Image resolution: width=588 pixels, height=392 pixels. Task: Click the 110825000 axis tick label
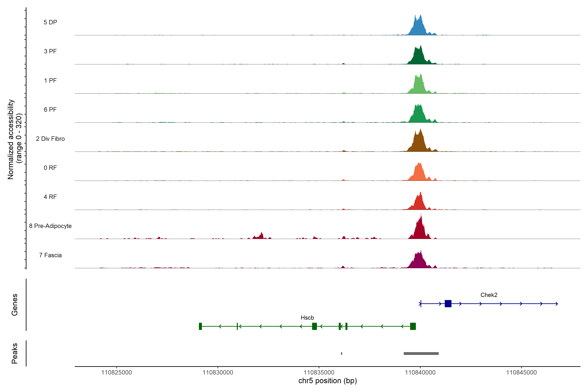tap(116, 373)
